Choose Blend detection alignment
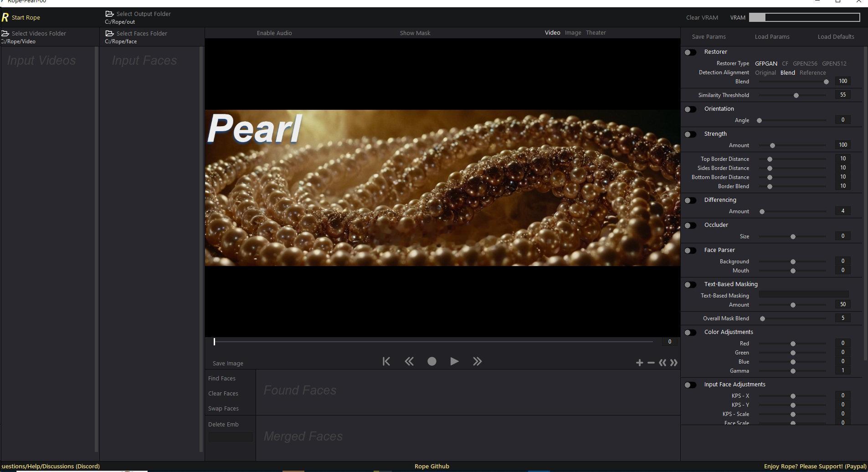 coord(787,72)
